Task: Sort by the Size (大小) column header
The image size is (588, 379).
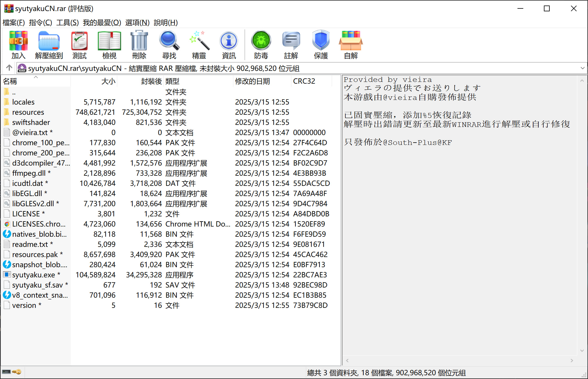Action: coord(108,81)
